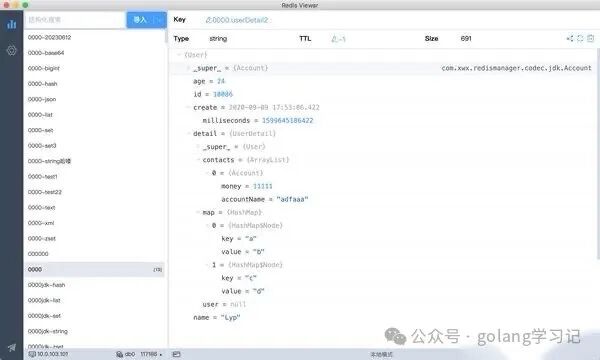
Task: Click the server address 10.0.103.101
Action: pos(53,354)
